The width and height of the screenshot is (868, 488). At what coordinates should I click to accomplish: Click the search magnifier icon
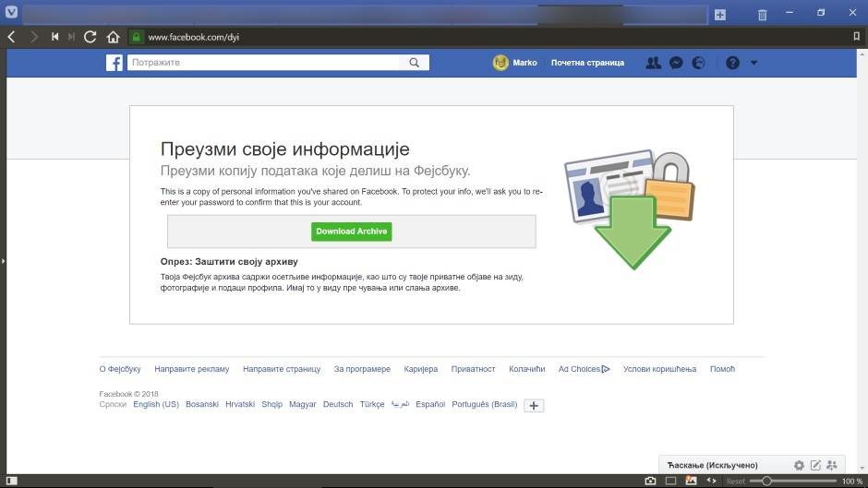(415, 63)
